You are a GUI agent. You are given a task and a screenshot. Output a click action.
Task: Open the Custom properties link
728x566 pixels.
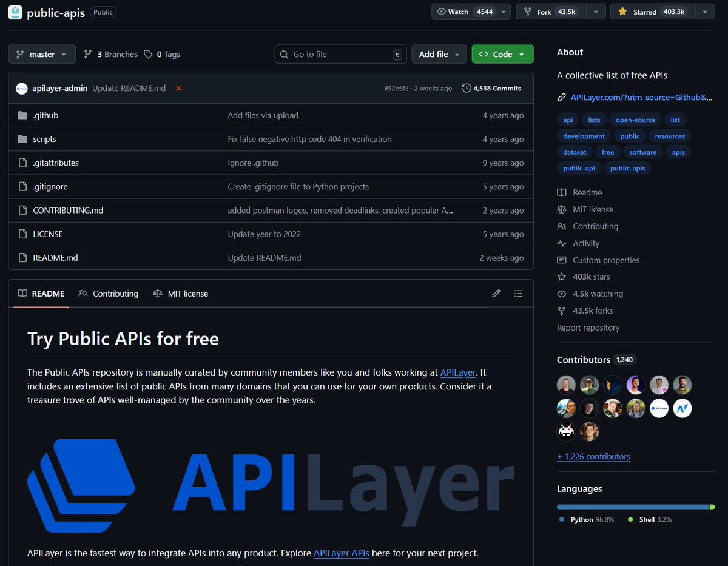click(598, 260)
